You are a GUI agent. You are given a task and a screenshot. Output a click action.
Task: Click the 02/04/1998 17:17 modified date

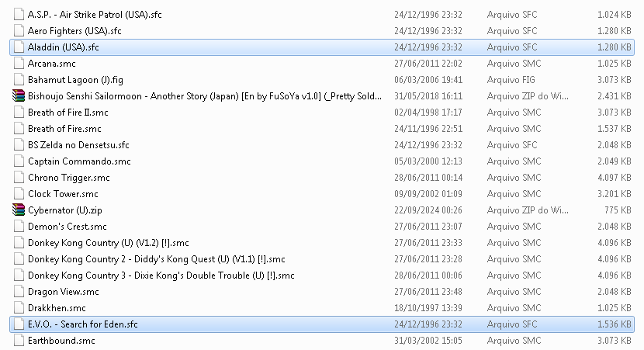[x=428, y=113]
